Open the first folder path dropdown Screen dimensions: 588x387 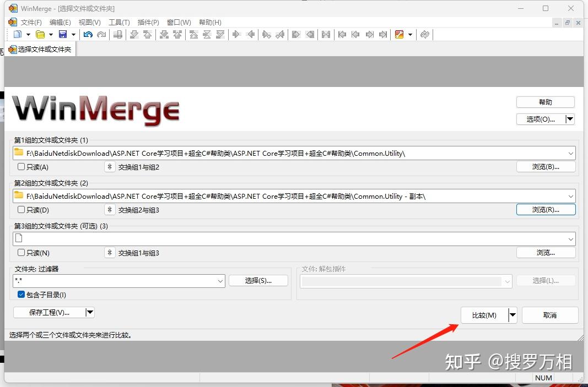pyautogui.click(x=571, y=153)
